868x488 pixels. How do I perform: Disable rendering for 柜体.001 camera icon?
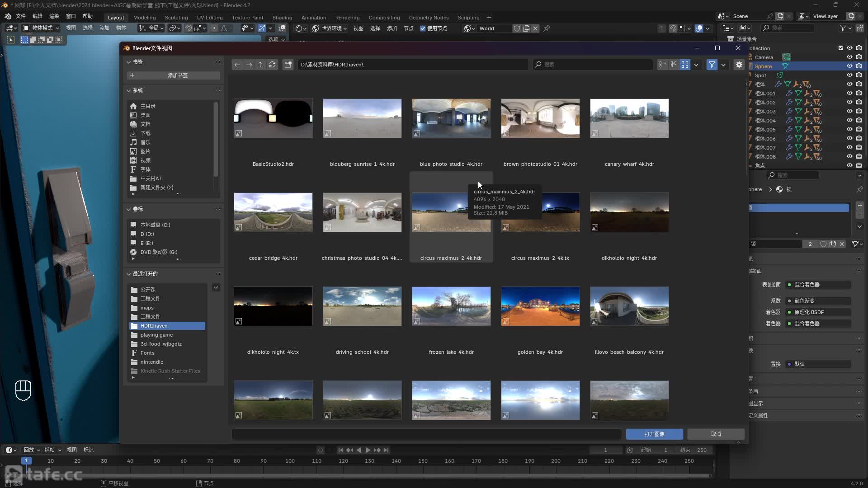[859, 94]
